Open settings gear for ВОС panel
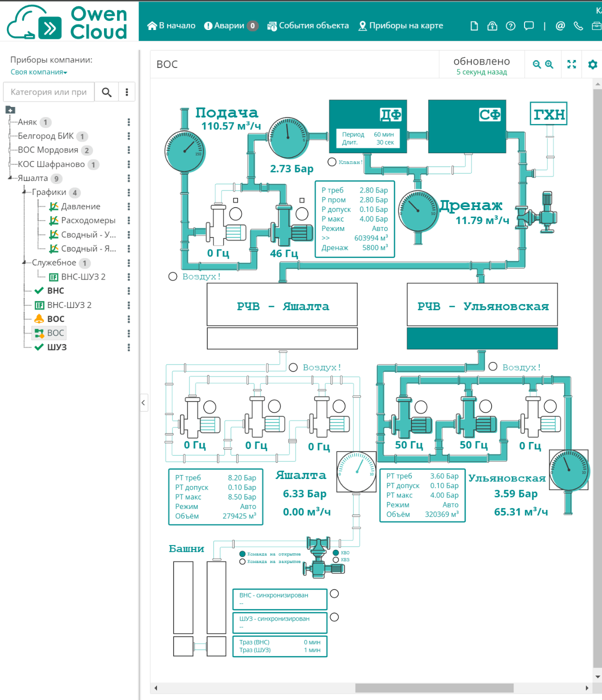 [x=592, y=64]
